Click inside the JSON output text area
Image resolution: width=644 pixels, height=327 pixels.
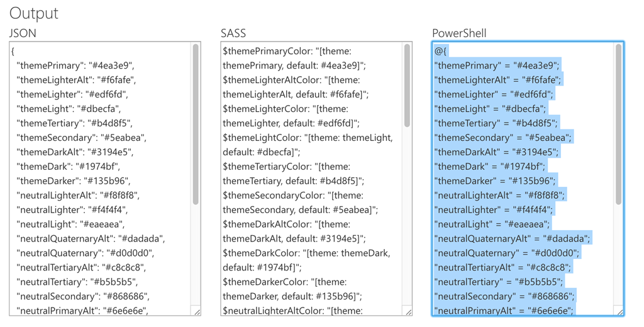pyautogui.click(x=105, y=179)
